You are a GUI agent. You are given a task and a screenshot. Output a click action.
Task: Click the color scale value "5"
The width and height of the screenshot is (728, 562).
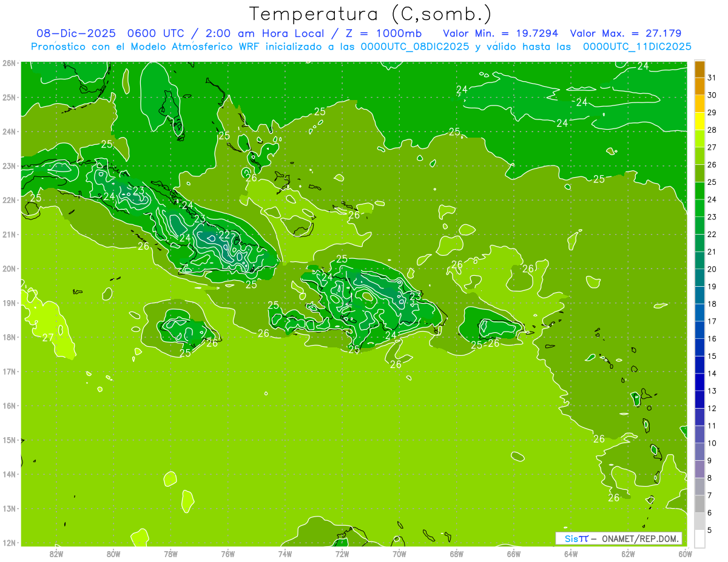pyautogui.click(x=709, y=530)
